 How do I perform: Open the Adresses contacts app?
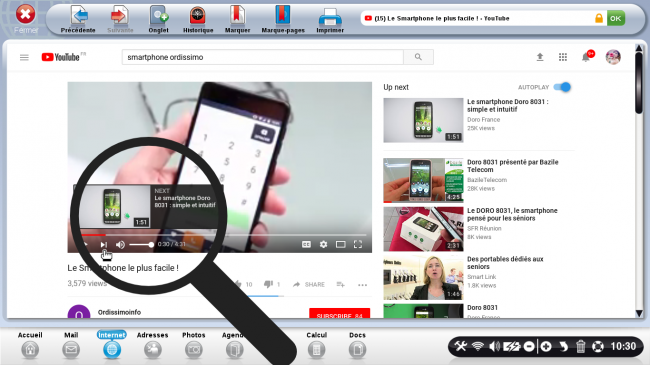click(153, 345)
